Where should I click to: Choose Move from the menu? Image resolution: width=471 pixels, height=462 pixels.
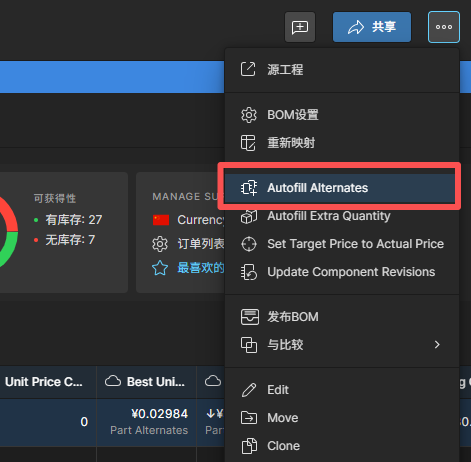(x=342, y=418)
